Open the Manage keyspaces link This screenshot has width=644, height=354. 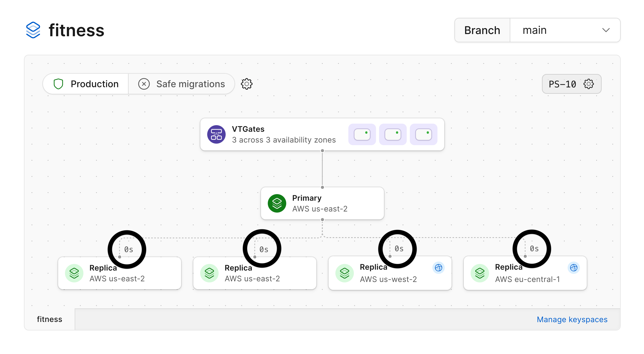click(572, 320)
